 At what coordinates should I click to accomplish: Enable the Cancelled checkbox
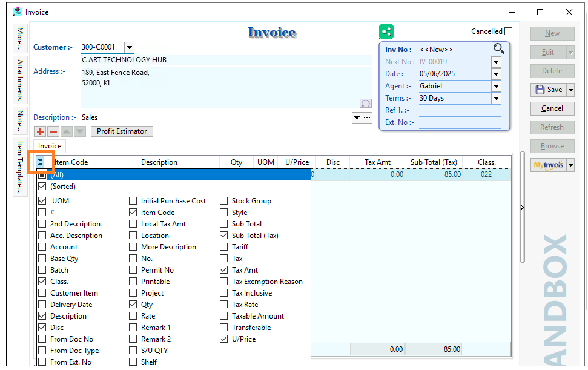508,31
